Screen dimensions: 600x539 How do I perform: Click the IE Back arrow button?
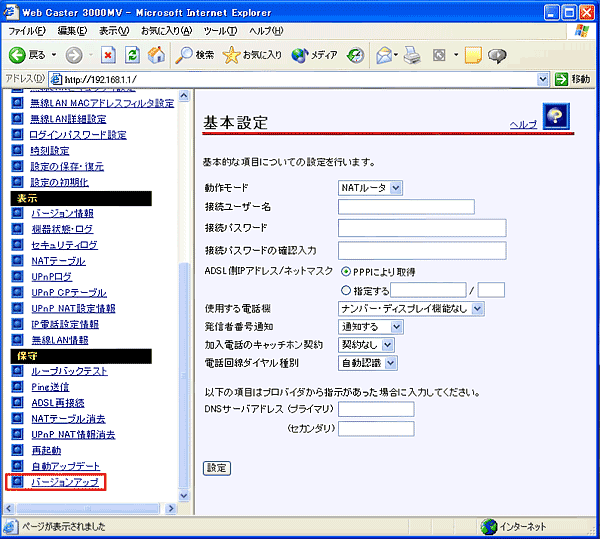pos(17,55)
